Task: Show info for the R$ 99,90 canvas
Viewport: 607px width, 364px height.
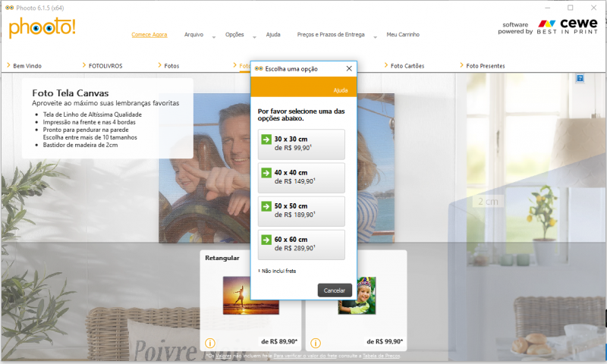Action: [x=315, y=343]
